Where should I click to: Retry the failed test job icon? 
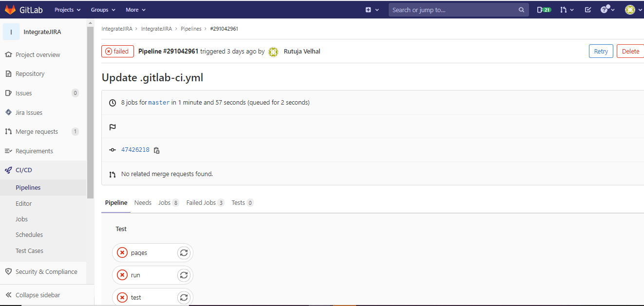pos(184,297)
